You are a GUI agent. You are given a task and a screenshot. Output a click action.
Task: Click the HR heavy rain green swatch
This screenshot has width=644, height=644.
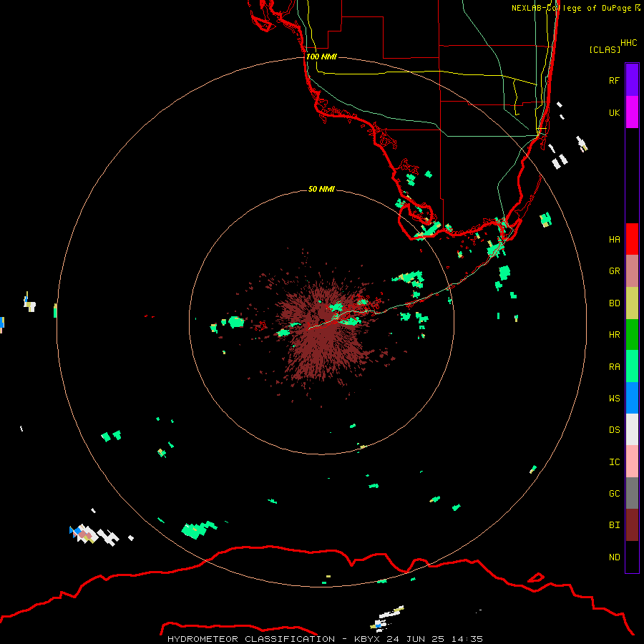632,335
